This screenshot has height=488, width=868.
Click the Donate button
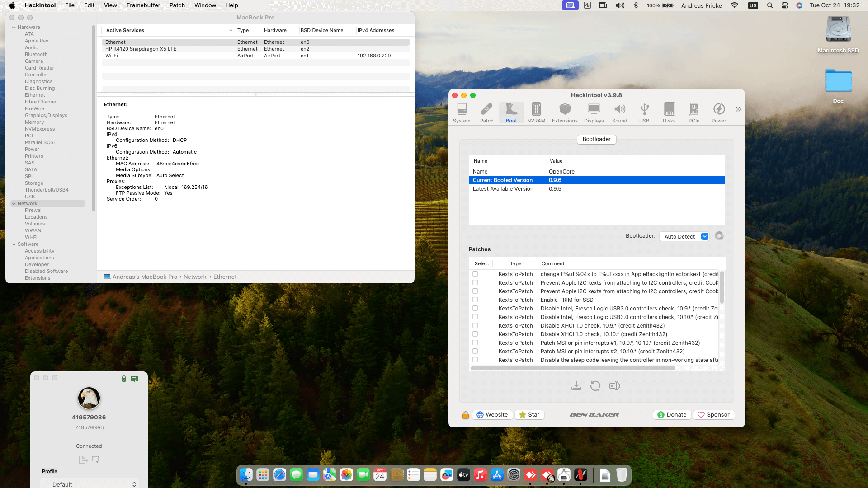click(672, 415)
